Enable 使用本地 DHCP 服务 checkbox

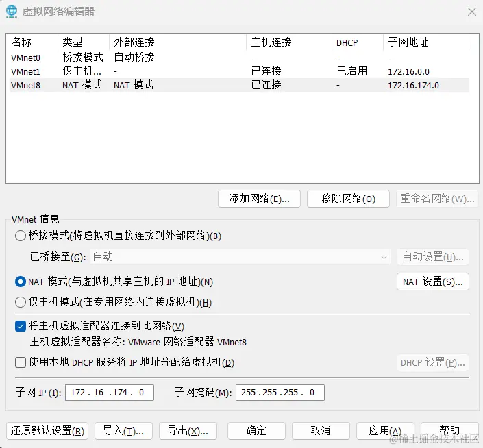pos(21,362)
